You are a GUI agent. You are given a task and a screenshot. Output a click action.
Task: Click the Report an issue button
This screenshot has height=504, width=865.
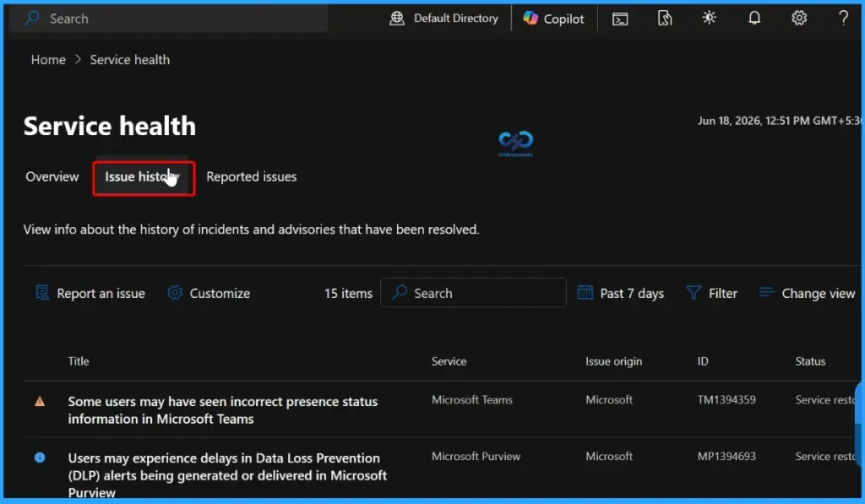[90, 293]
